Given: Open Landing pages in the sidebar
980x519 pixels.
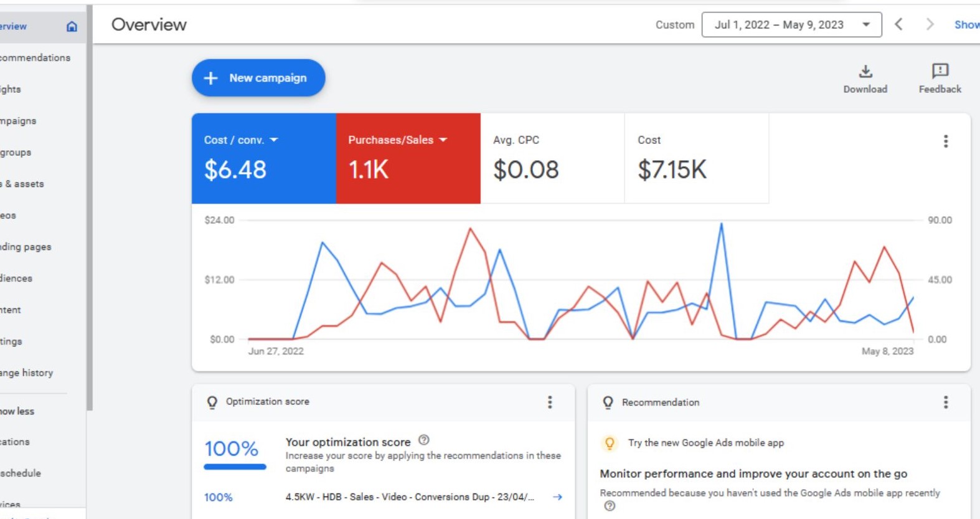Looking at the screenshot, I should 26,247.
